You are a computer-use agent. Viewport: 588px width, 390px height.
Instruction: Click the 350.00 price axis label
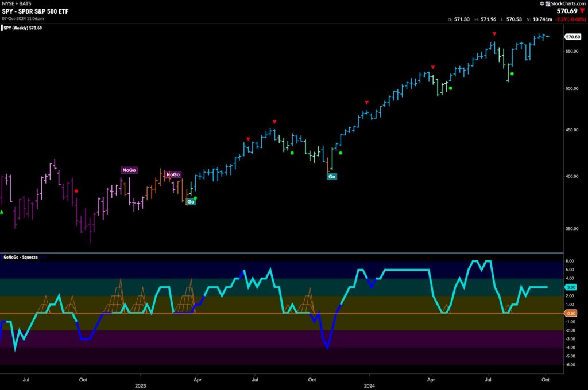tap(572, 228)
